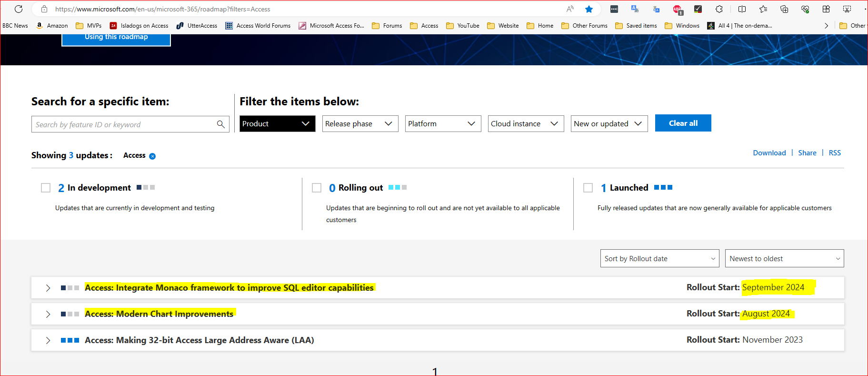Click the Clear all button
Image resolution: width=868 pixels, height=376 pixels.
pos(683,123)
